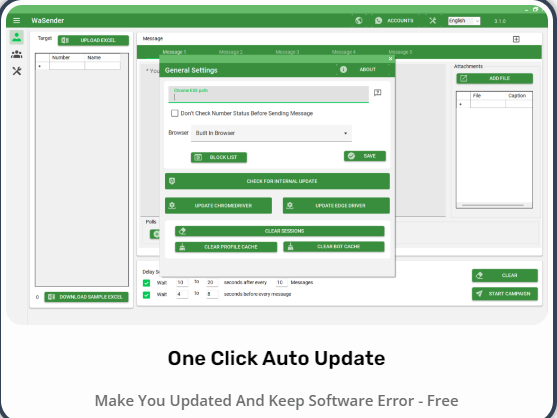557x418 pixels.
Task: Switch to the Message 2 tab
Action: click(231, 52)
